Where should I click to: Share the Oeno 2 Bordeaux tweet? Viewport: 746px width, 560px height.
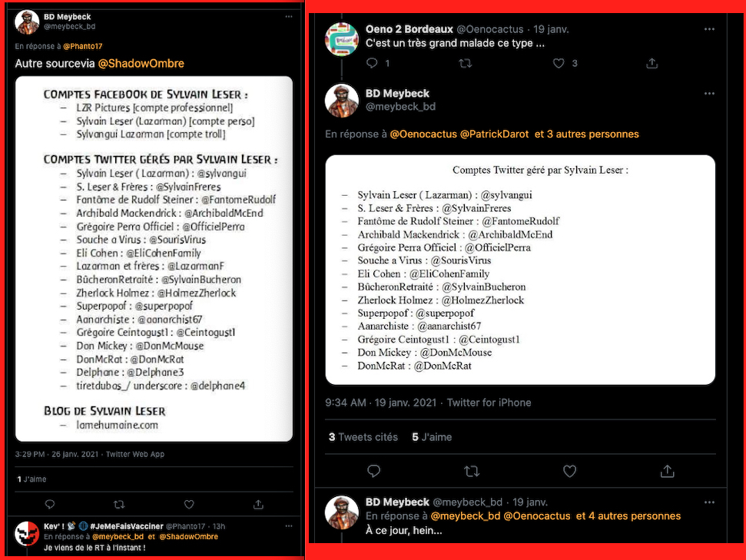pos(652,63)
